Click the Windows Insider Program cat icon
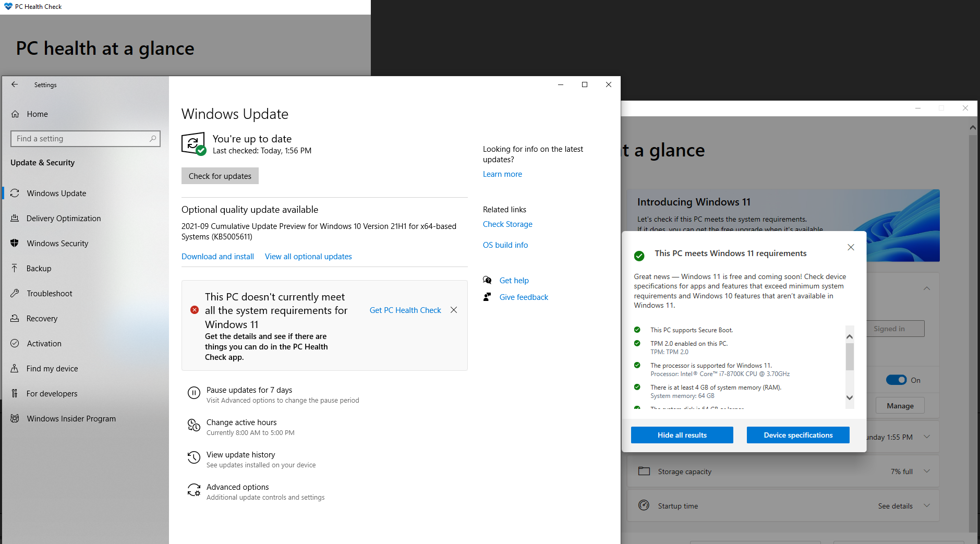The height and width of the screenshot is (544, 980). 15,419
